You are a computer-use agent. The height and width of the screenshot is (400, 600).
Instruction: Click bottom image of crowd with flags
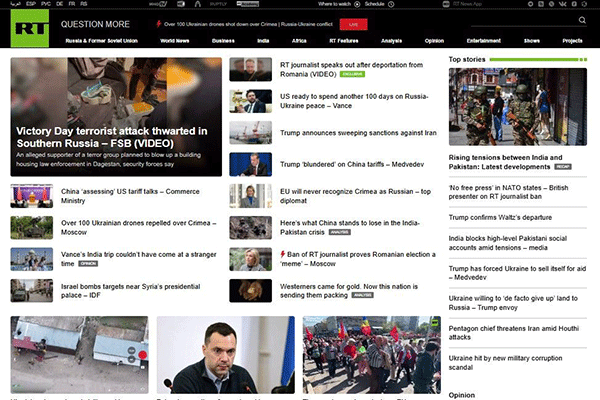click(372, 355)
